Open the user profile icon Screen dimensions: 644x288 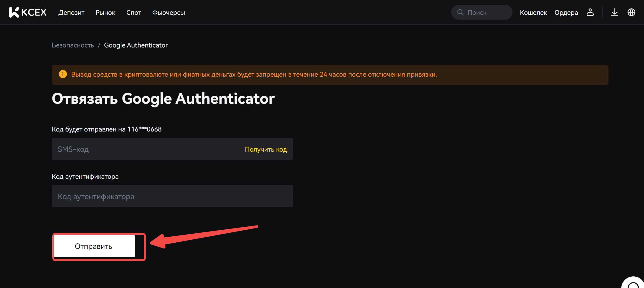point(590,12)
